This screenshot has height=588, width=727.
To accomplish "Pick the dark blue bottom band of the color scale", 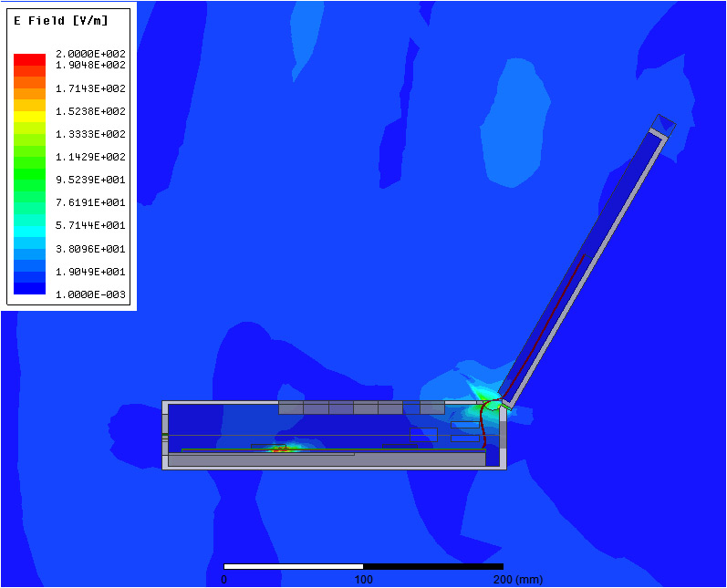I will [x=30, y=289].
